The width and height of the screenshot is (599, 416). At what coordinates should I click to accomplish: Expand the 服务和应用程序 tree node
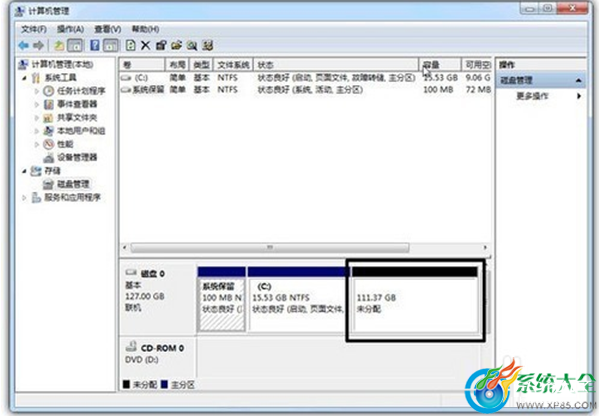pos(24,198)
